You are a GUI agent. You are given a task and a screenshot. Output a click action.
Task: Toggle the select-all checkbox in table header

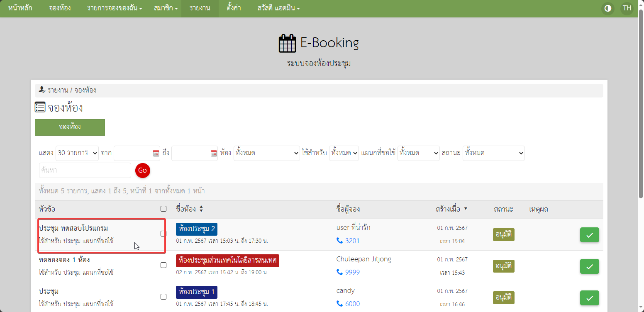163,209
